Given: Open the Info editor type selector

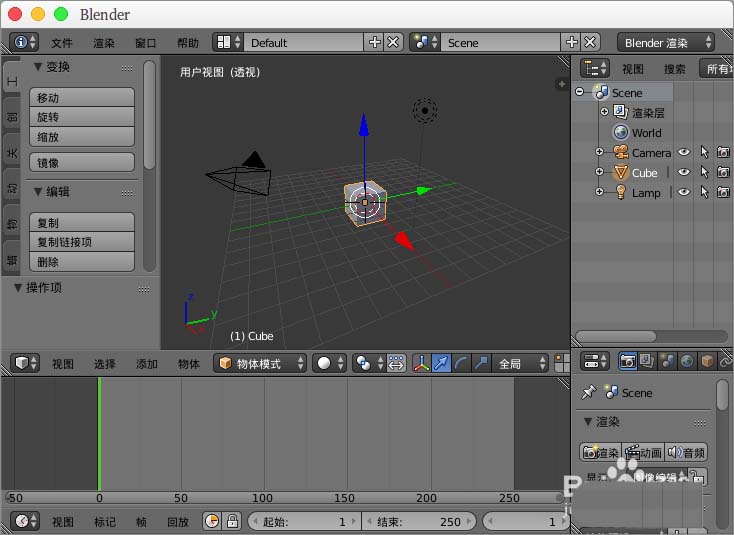Looking at the screenshot, I should pyautogui.click(x=24, y=43).
